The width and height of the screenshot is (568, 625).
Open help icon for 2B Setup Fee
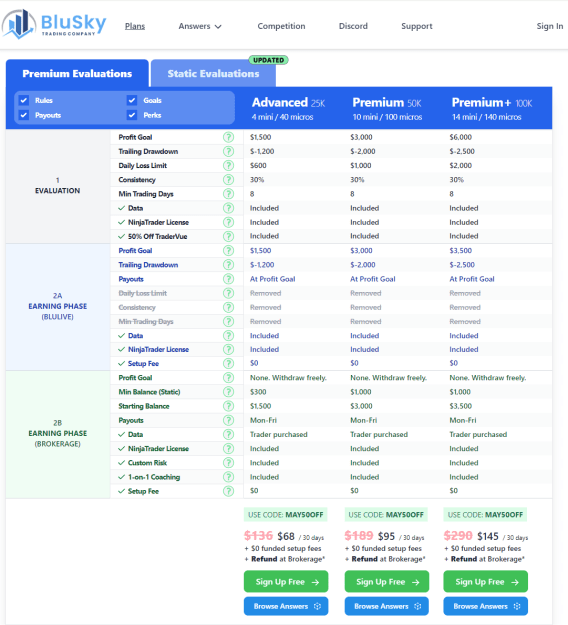(x=228, y=491)
